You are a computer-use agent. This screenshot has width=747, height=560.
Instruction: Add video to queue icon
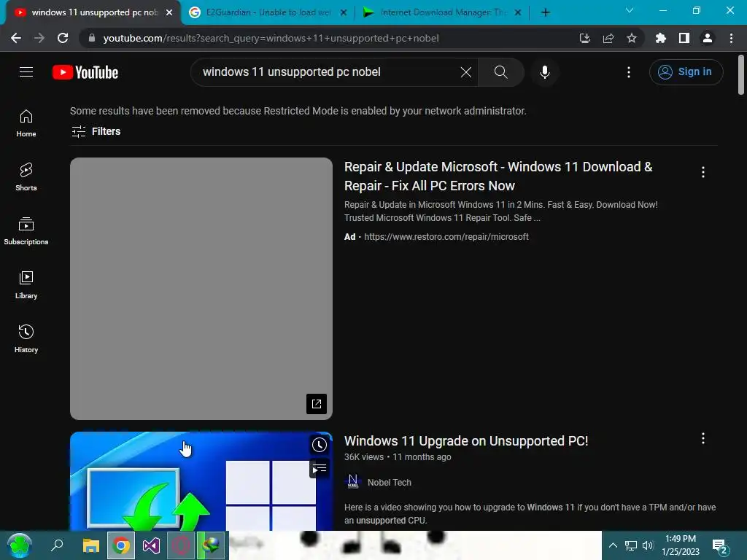coord(320,469)
